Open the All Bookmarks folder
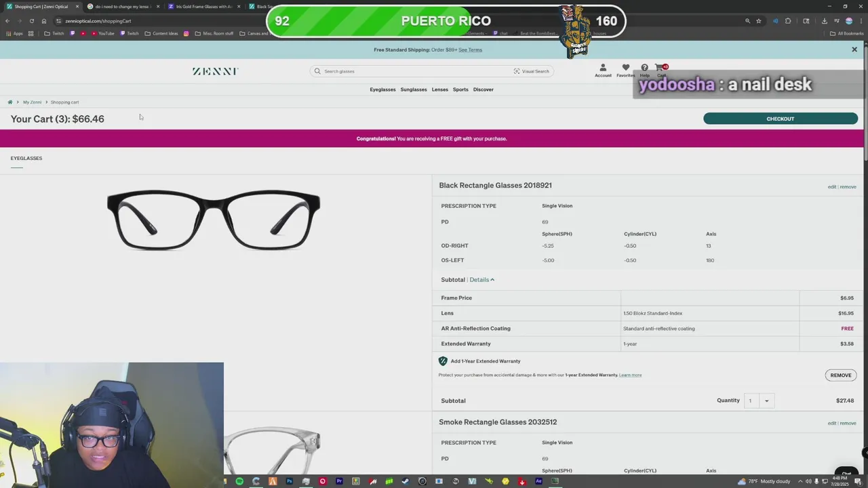868x488 pixels. pyautogui.click(x=847, y=33)
